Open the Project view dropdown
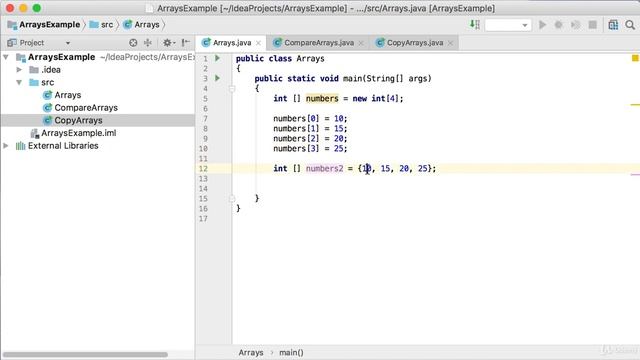Image resolution: width=640 pixels, height=360 pixels. 68,43
